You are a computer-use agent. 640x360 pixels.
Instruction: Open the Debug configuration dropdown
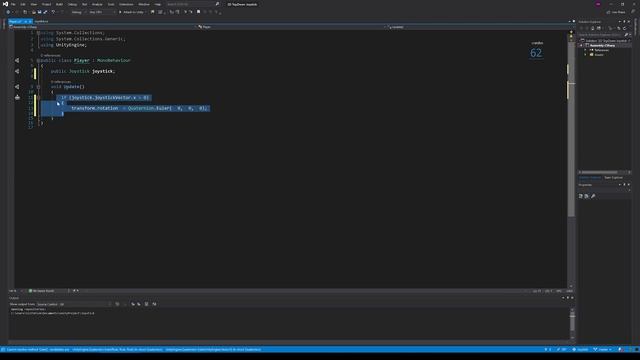pos(78,12)
